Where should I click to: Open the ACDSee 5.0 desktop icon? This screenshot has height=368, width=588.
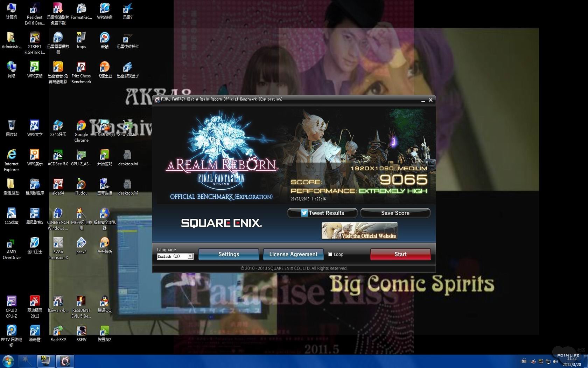(58, 157)
